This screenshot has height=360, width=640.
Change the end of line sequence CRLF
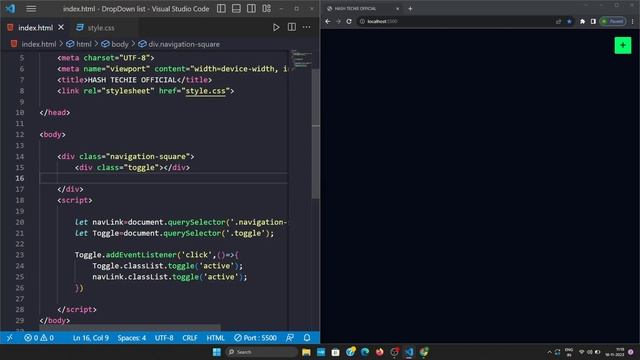click(x=190, y=338)
